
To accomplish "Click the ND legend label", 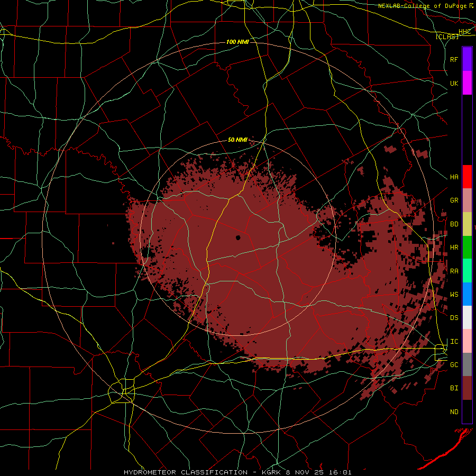I will pyautogui.click(x=454, y=412).
